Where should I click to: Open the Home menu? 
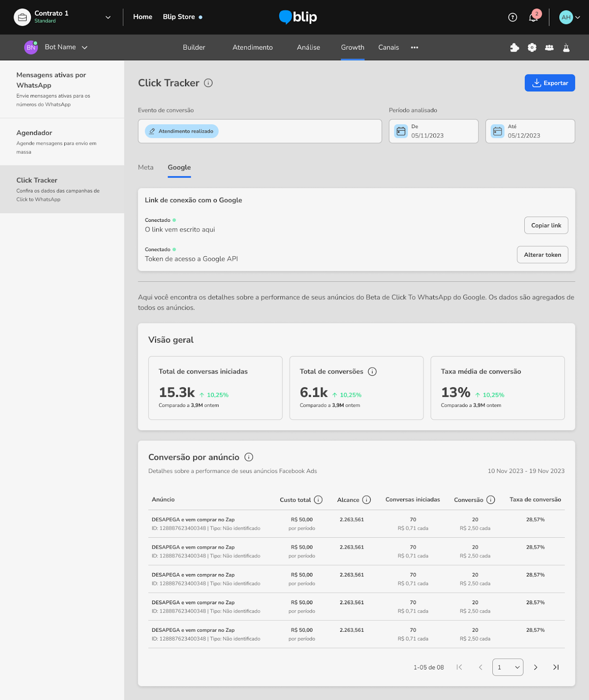[143, 17]
